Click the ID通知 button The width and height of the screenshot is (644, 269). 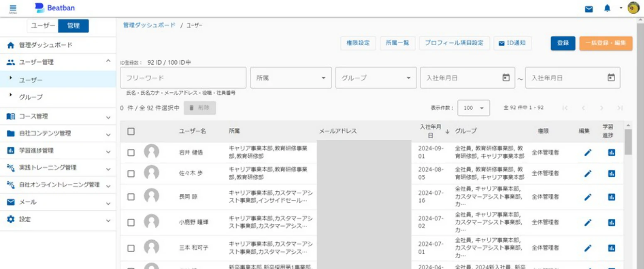pyautogui.click(x=512, y=43)
